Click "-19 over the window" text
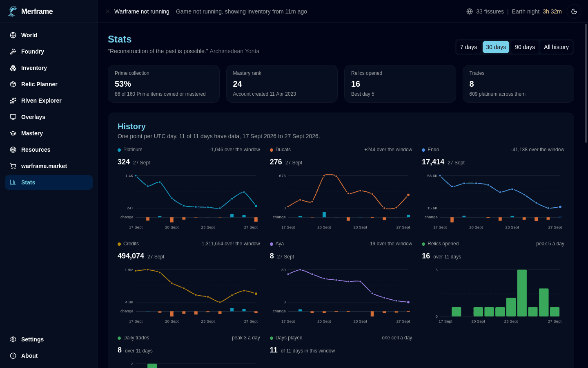 (x=390, y=244)
